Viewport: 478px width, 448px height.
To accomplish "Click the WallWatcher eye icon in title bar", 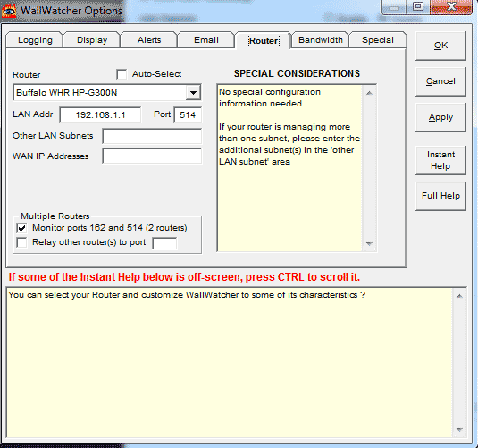I will (9, 11).
